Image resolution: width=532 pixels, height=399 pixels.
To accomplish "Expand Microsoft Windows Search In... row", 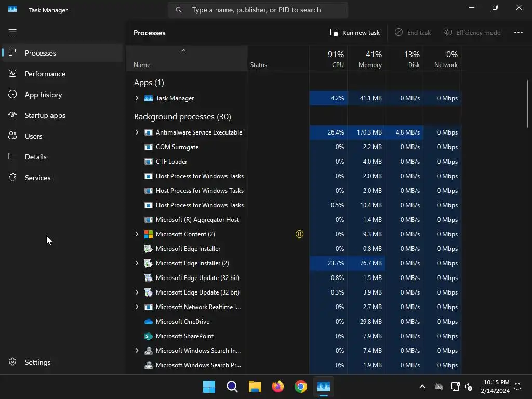I will (137, 351).
